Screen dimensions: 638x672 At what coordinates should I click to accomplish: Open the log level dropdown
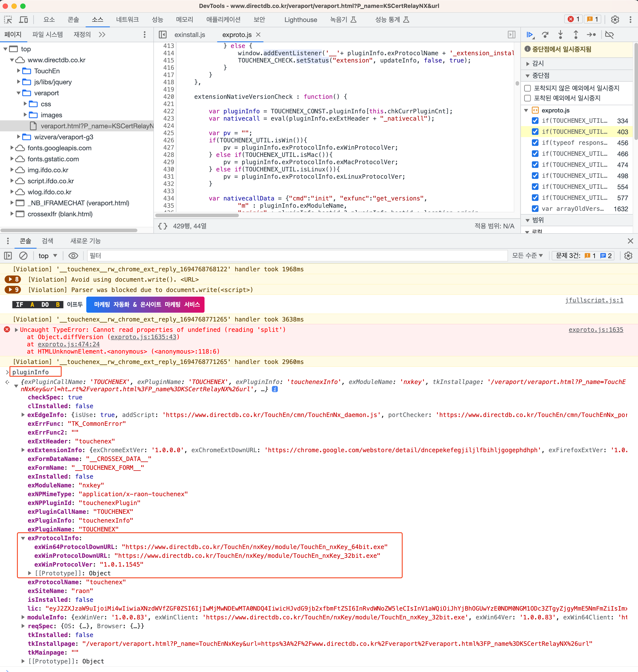(x=527, y=256)
